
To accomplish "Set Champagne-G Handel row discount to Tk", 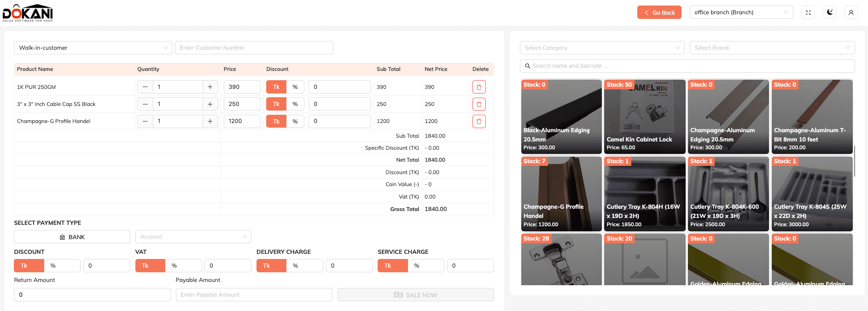I will [276, 121].
